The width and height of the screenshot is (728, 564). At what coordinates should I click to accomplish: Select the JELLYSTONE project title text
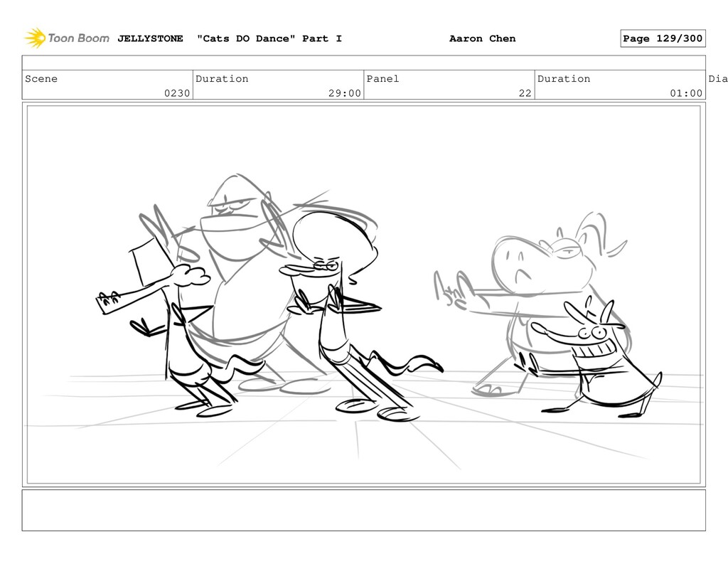[x=150, y=38]
